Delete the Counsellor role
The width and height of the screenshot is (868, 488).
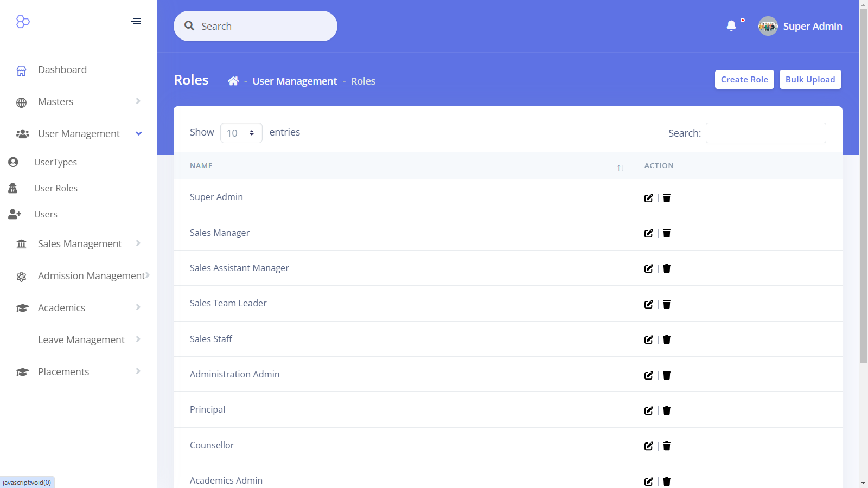point(667,446)
